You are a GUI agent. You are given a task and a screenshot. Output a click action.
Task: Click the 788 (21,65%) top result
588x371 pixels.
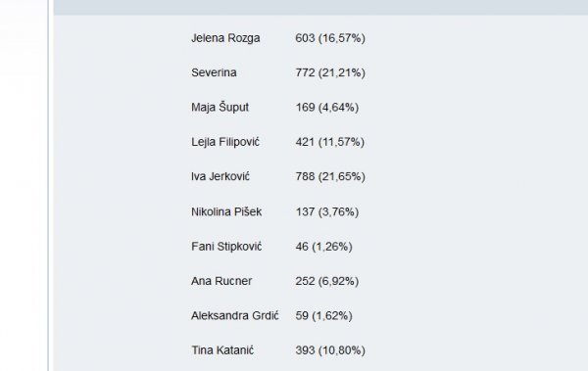pyautogui.click(x=330, y=176)
